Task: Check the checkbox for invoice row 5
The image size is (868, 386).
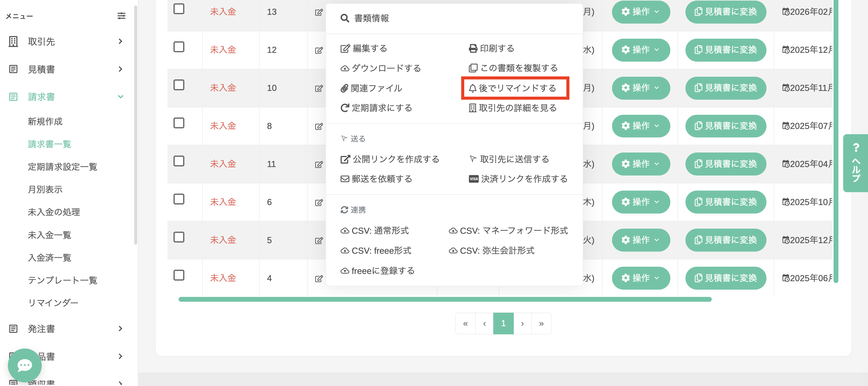Action: 179,237
